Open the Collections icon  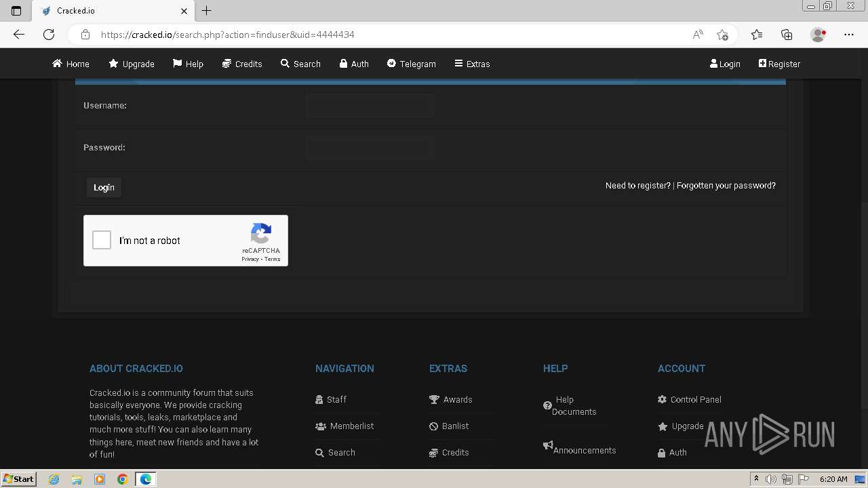point(787,35)
